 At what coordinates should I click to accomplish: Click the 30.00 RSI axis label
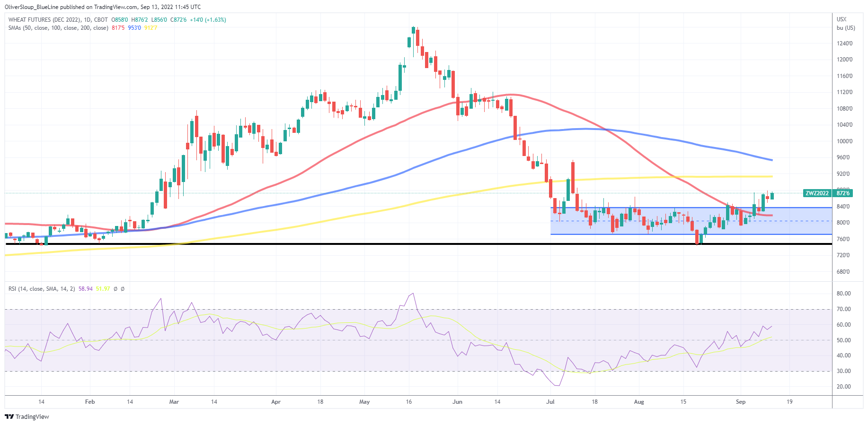coord(843,371)
